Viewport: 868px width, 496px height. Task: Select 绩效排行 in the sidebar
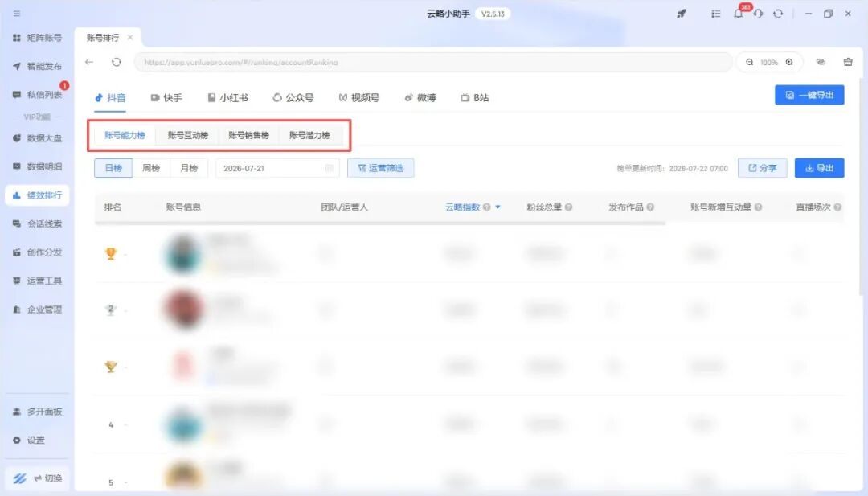(x=37, y=195)
